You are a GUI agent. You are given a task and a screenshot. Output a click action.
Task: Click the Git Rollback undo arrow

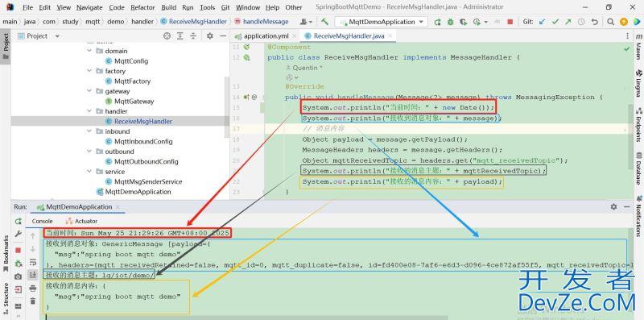tap(594, 22)
